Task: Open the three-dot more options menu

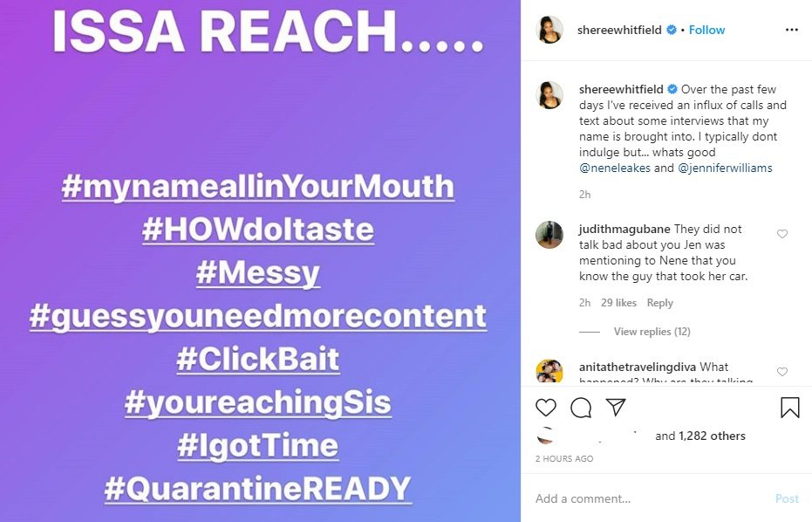Action: (791, 30)
